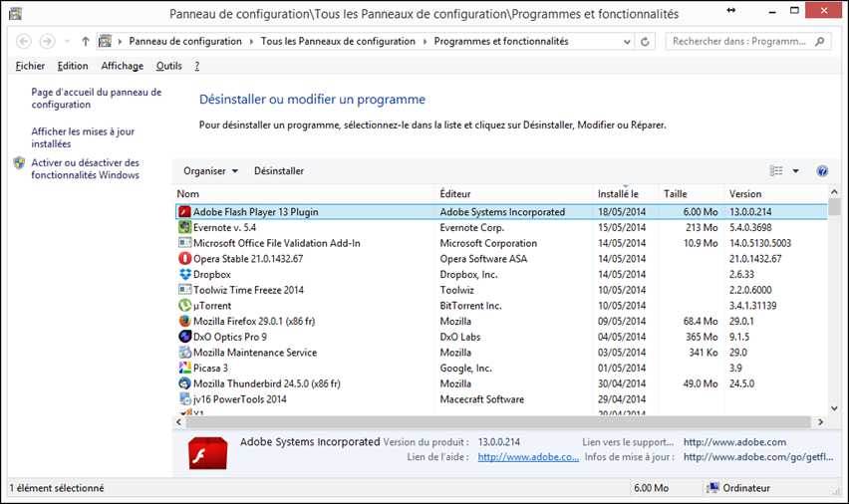849x504 pixels.
Task: Click the Mozilla Maintenance Service icon
Action: [185, 353]
